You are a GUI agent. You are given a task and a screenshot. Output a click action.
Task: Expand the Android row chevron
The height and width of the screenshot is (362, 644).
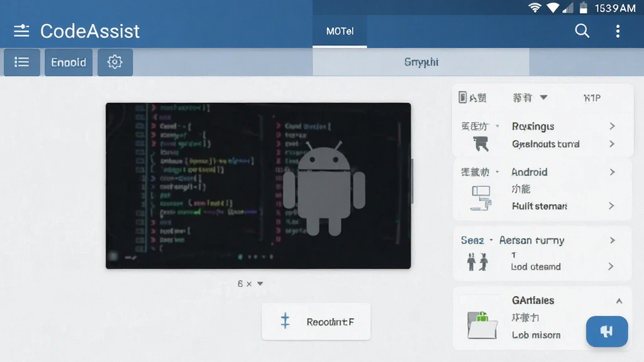tap(612, 172)
